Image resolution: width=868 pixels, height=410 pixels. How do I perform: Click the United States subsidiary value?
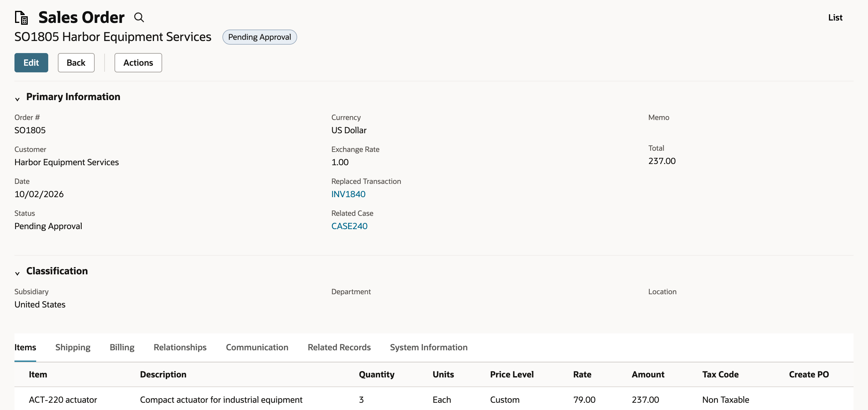tap(40, 305)
